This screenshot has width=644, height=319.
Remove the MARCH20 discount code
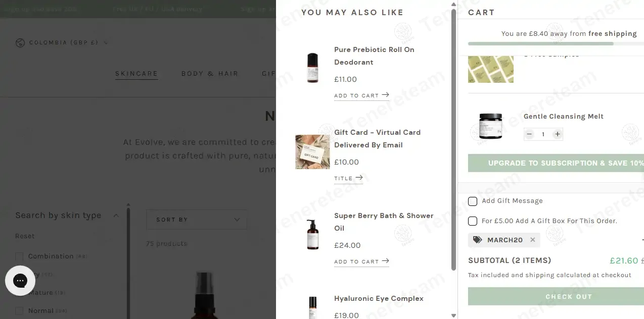(532, 240)
